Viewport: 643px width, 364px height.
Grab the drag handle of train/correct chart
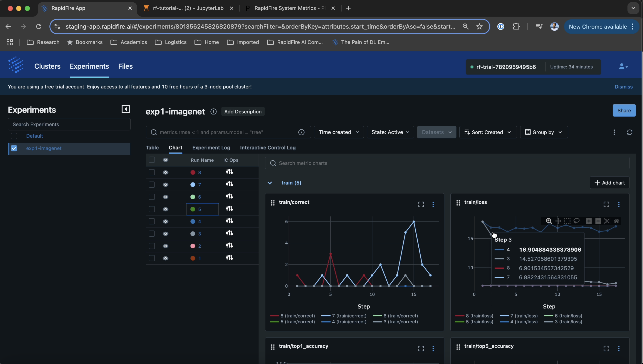coord(273,203)
